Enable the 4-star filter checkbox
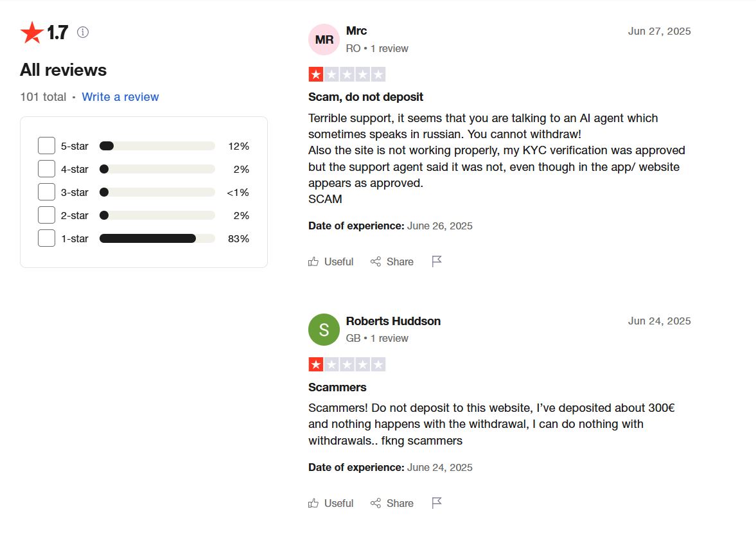 [x=46, y=169]
